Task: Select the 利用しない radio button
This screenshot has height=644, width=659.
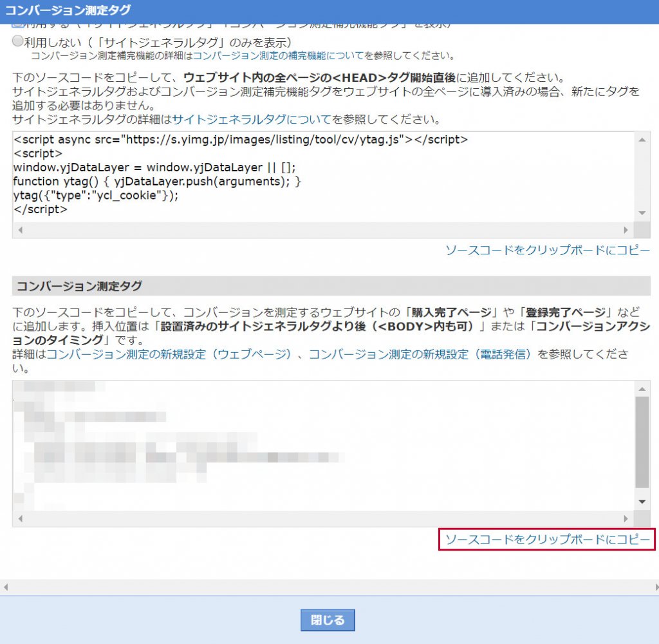Action: pyautogui.click(x=17, y=41)
